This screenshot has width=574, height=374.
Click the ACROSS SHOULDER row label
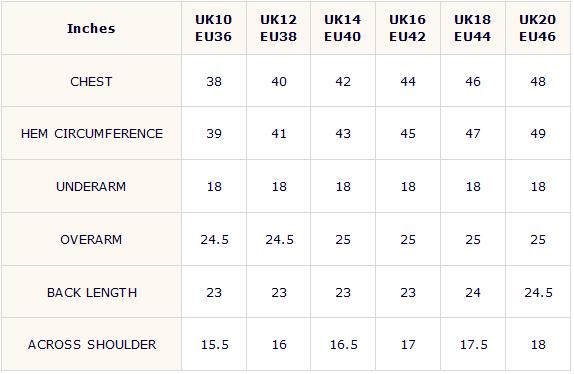pyautogui.click(x=91, y=344)
